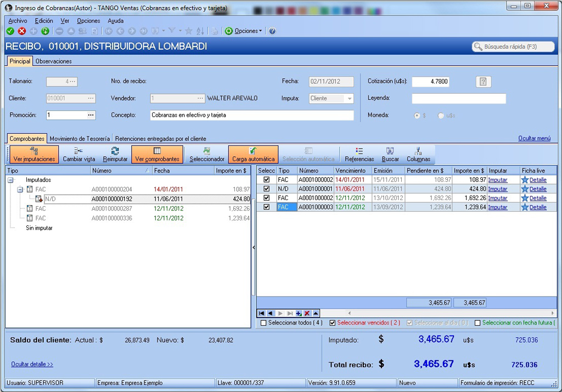Click the A-Z sort toolbar icon
This screenshot has width=562, height=392.
(200, 31)
